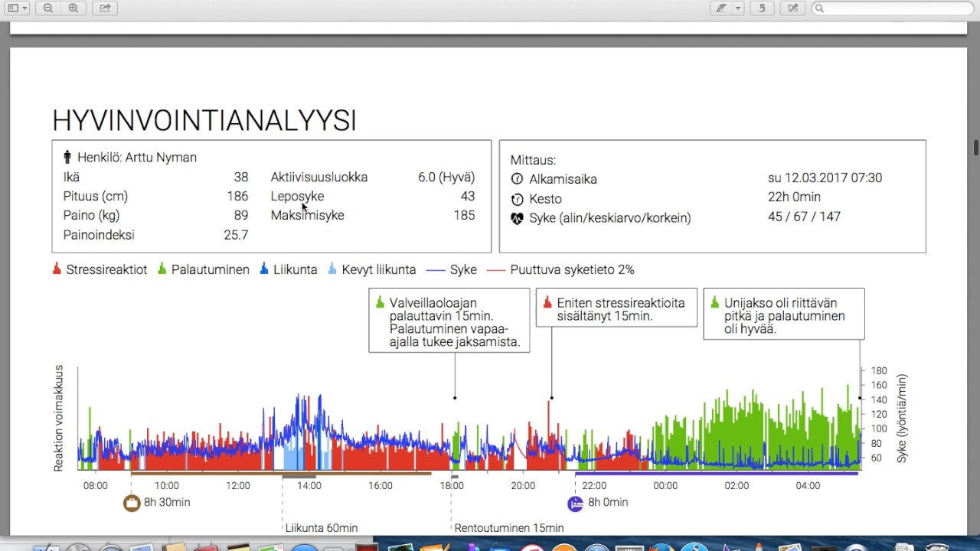Click the Mittaus: label
The width and height of the screenshot is (980, 551).
pos(533,161)
